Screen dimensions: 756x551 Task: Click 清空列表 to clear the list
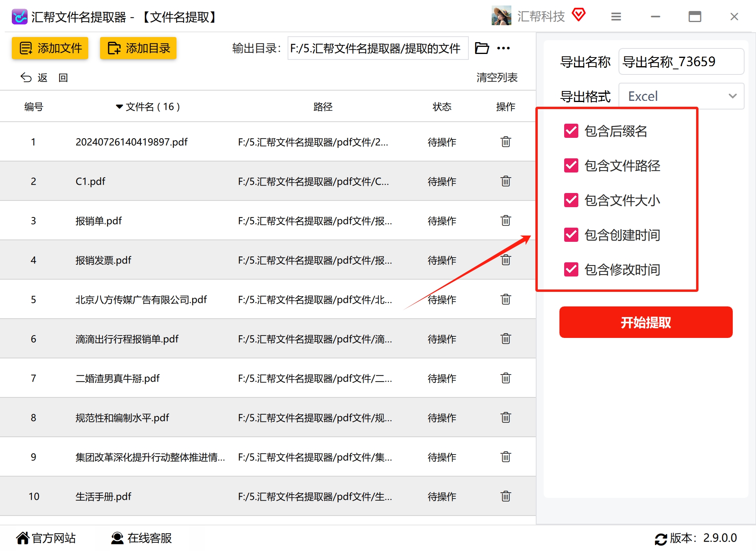pyautogui.click(x=497, y=78)
